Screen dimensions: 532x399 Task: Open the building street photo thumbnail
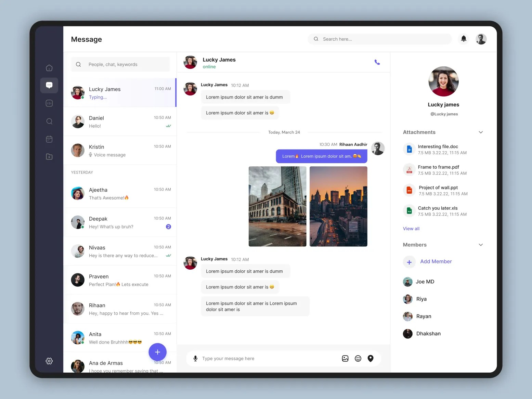point(277,206)
